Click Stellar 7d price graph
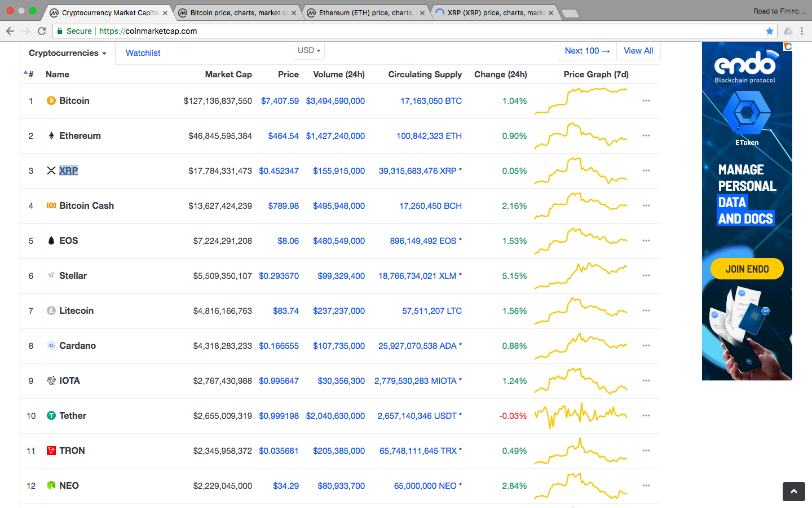 (581, 276)
